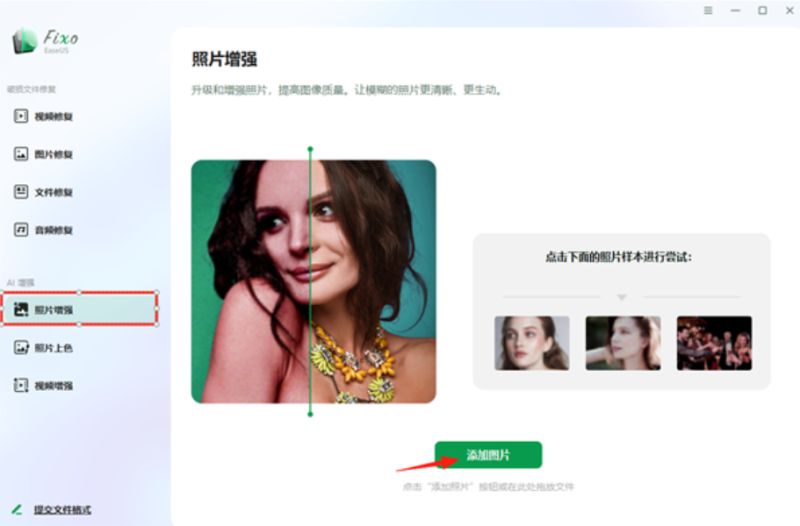This screenshot has height=526, width=800.
Task: Click the down arrow above sample photos
Action: [621, 297]
